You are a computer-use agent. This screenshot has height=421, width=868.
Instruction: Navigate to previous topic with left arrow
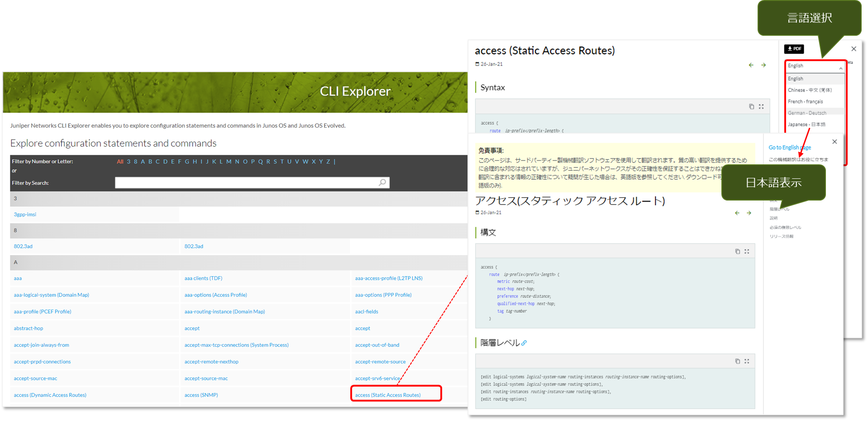(751, 65)
